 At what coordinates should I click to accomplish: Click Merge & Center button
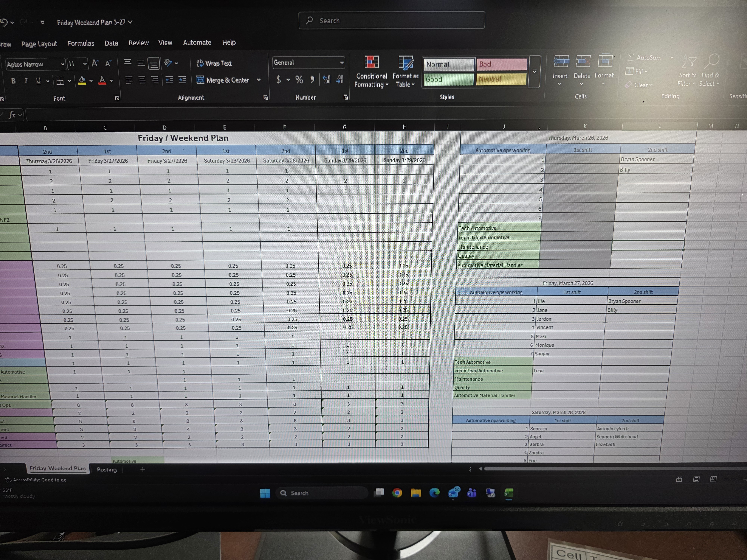(223, 80)
